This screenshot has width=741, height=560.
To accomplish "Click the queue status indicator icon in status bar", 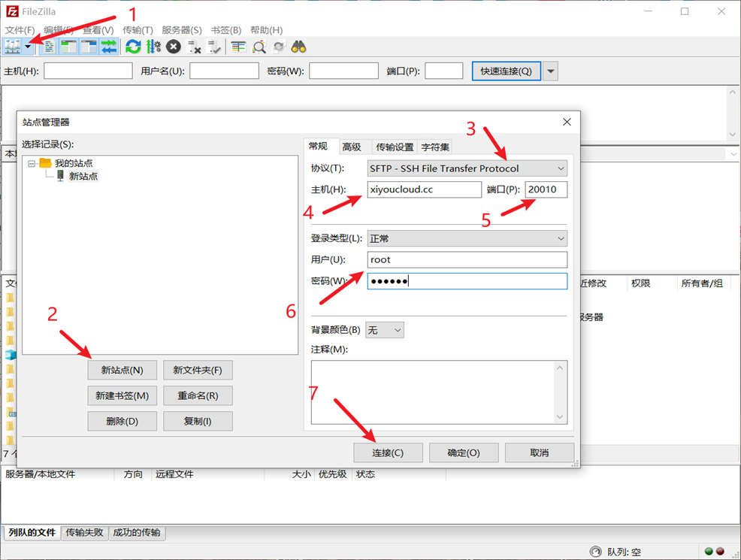I will (x=595, y=552).
